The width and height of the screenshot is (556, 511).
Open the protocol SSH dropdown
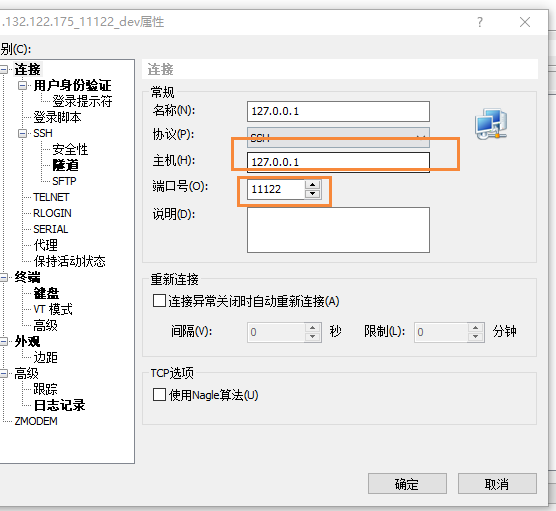(x=338, y=137)
